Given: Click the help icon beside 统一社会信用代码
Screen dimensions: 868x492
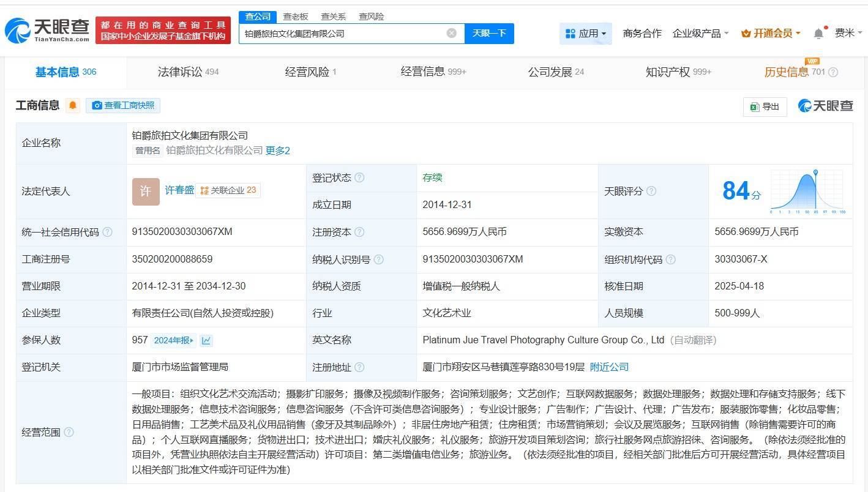Looking at the screenshot, I should 108,232.
